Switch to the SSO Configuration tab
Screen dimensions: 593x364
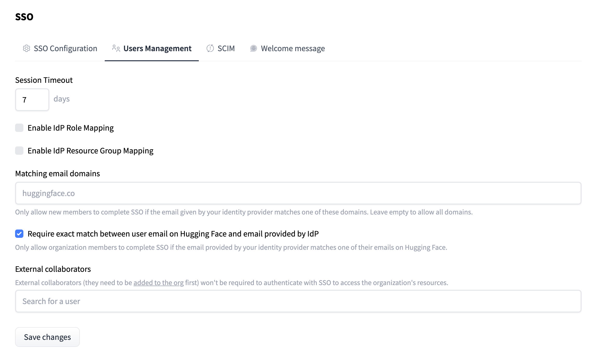65,49
